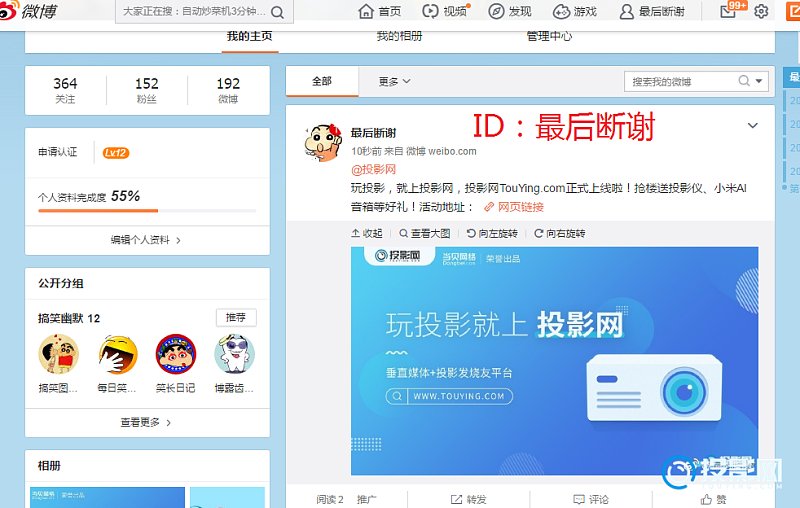
Task: Click the post timestamp 10秒前
Action: coord(366,151)
